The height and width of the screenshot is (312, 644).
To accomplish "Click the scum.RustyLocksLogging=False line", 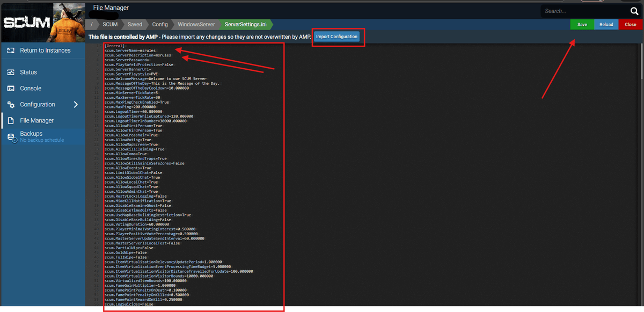I will click(136, 196).
